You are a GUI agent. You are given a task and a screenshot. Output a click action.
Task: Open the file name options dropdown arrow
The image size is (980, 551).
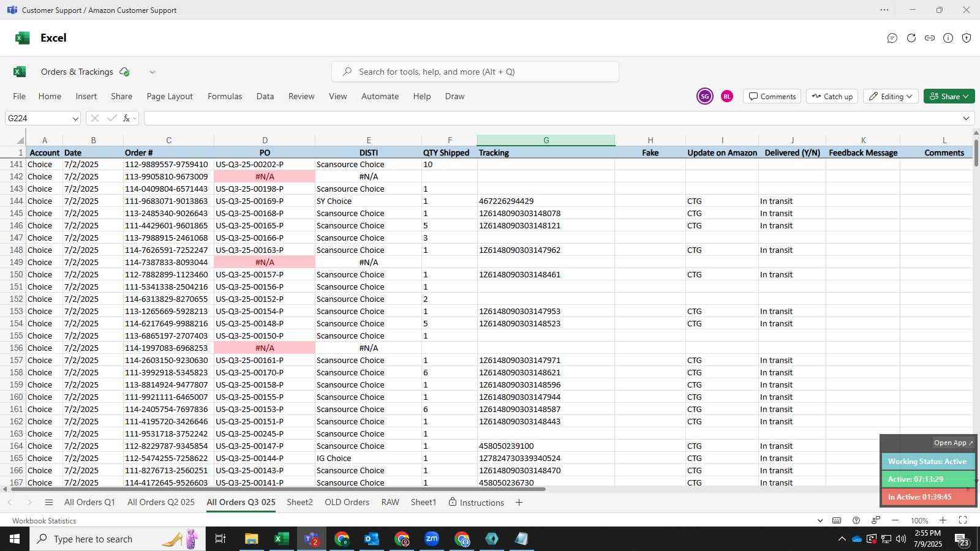point(153,72)
